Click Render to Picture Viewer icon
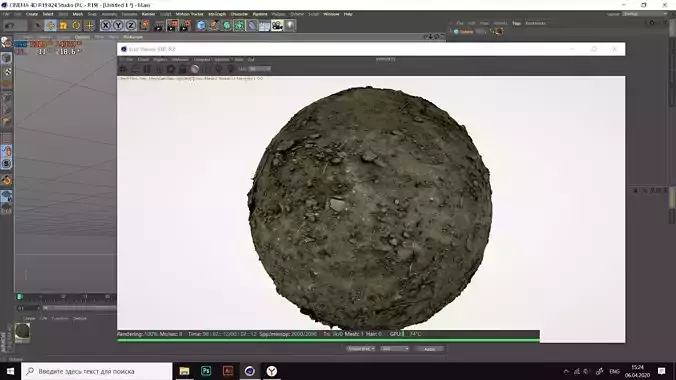This screenshot has width=676, height=380. [172, 25]
